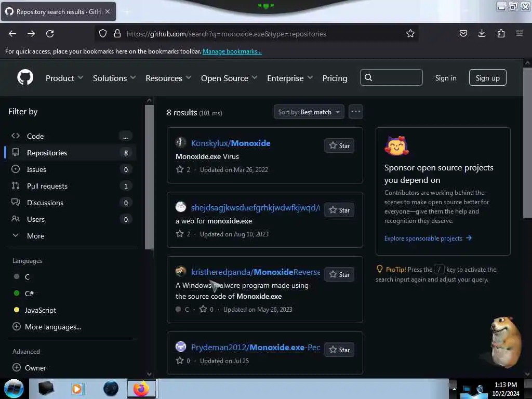Go back with the browser back arrow
532x399 pixels.
click(12, 34)
